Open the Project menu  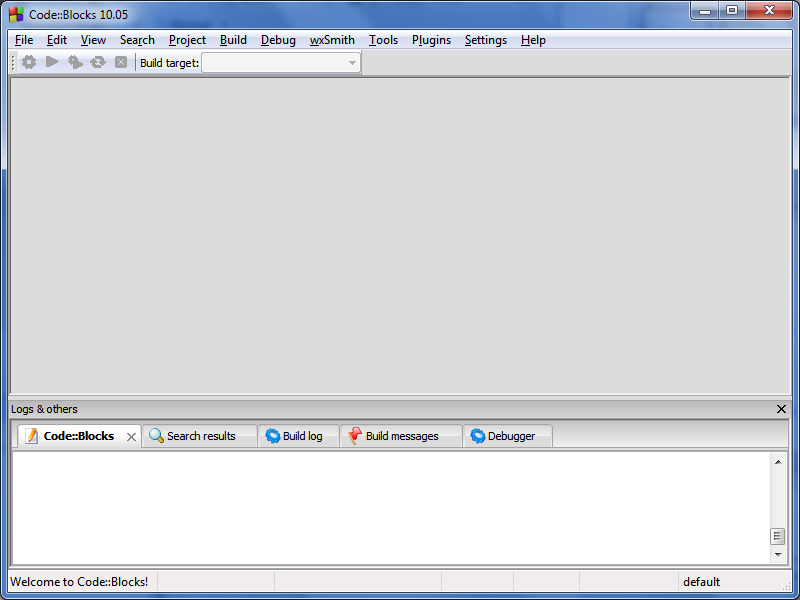[x=187, y=40]
